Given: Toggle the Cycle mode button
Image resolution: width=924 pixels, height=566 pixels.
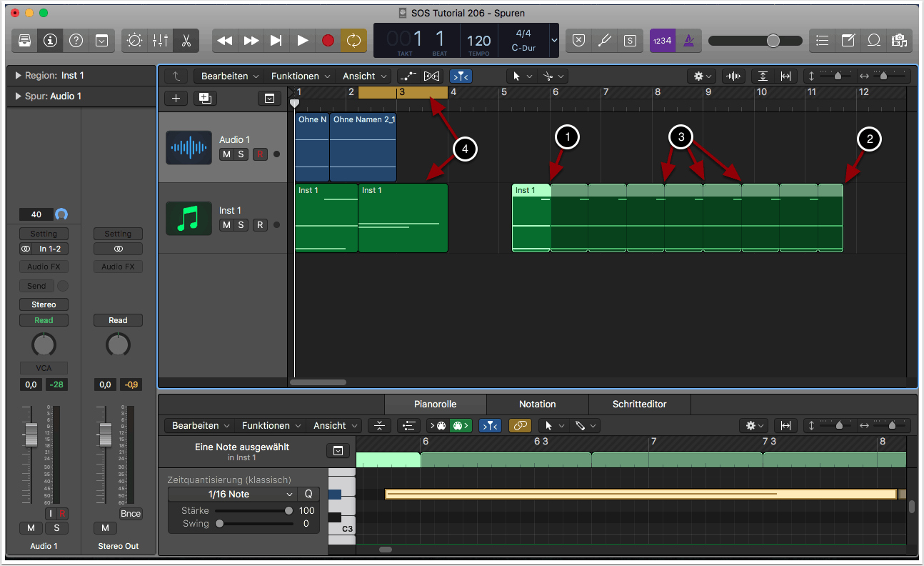Looking at the screenshot, I should coord(353,41).
